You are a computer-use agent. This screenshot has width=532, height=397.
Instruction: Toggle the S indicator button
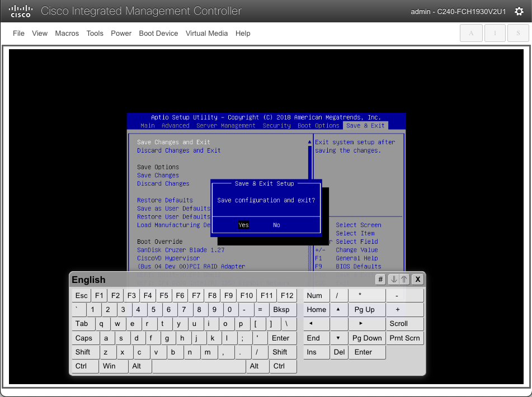pos(518,33)
